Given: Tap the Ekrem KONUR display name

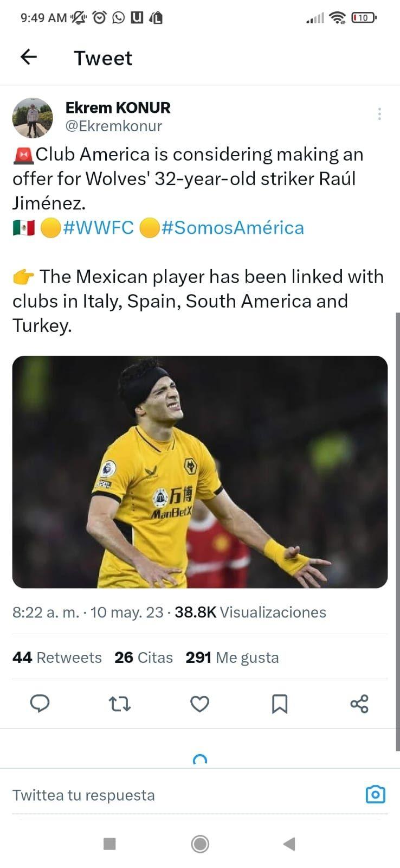Looking at the screenshot, I should (118, 107).
